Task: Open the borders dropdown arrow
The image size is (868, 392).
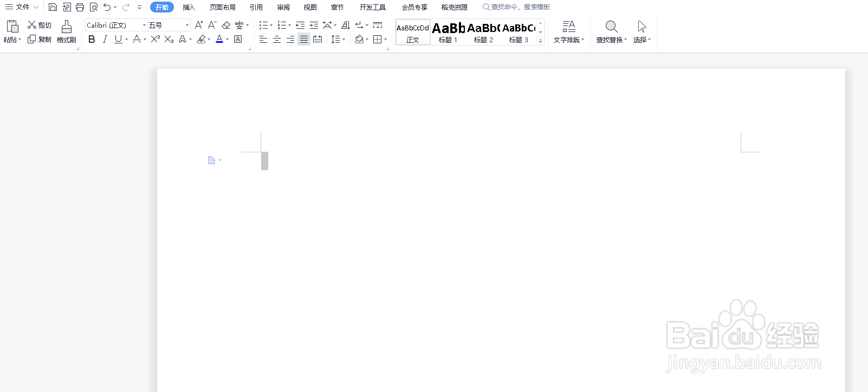Action: [x=385, y=39]
